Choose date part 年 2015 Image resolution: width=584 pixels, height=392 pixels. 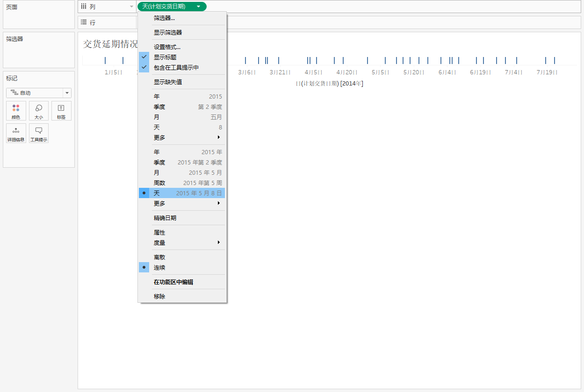(182, 97)
